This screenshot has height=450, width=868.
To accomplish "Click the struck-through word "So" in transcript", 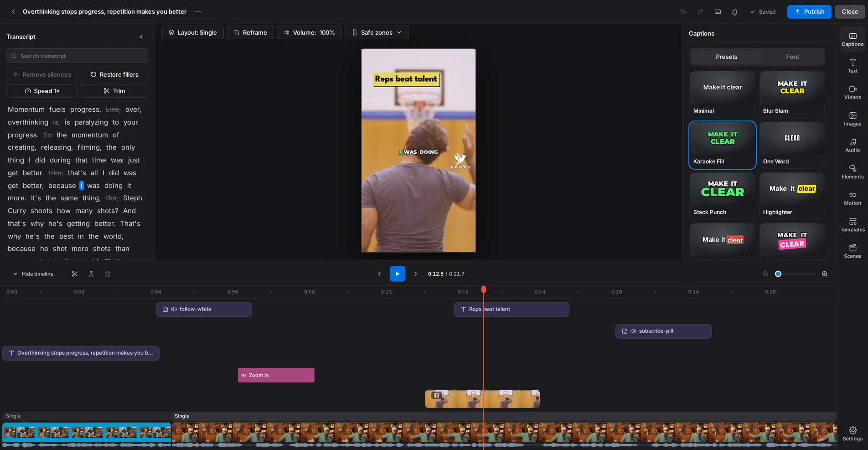I will [x=47, y=135].
